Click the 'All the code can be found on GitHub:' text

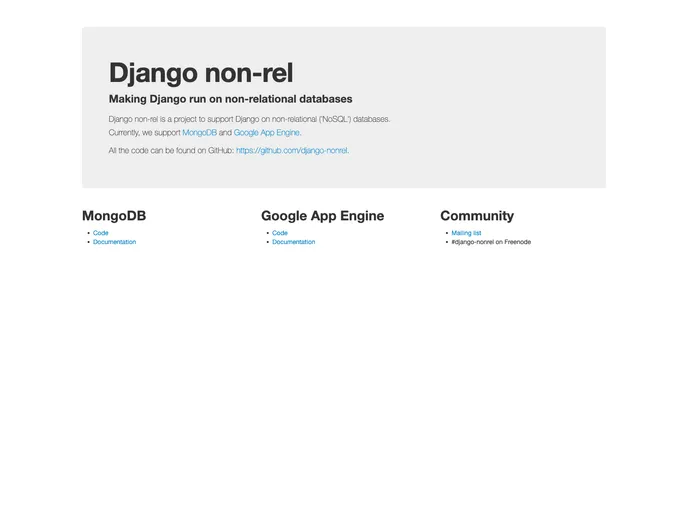(x=171, y=150)
